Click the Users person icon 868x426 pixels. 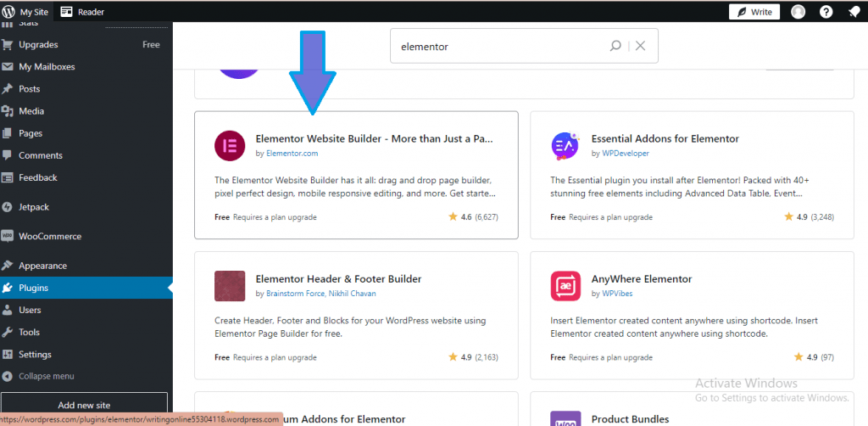(x=7, y=311)
